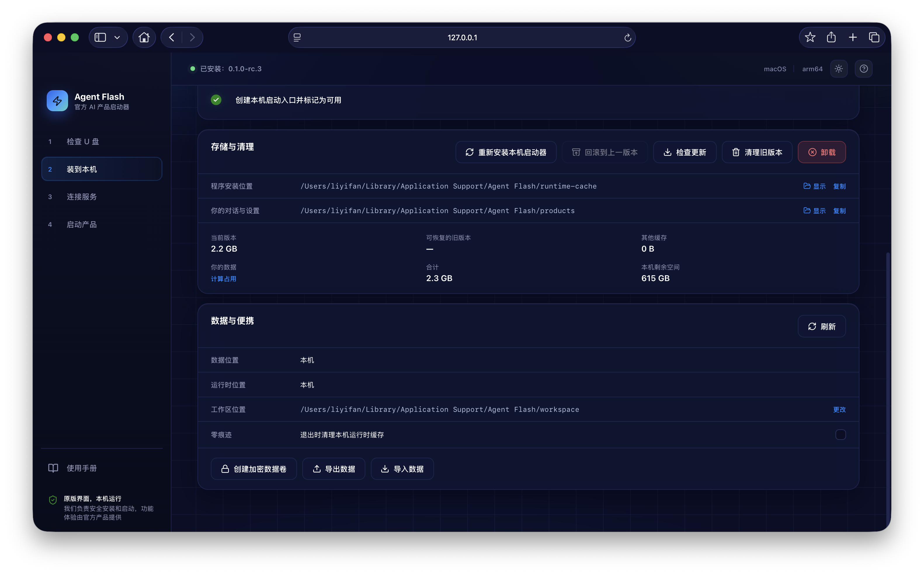Click the 计算占用 link
Screen dimensions: 924x575
tap(223, 279)
